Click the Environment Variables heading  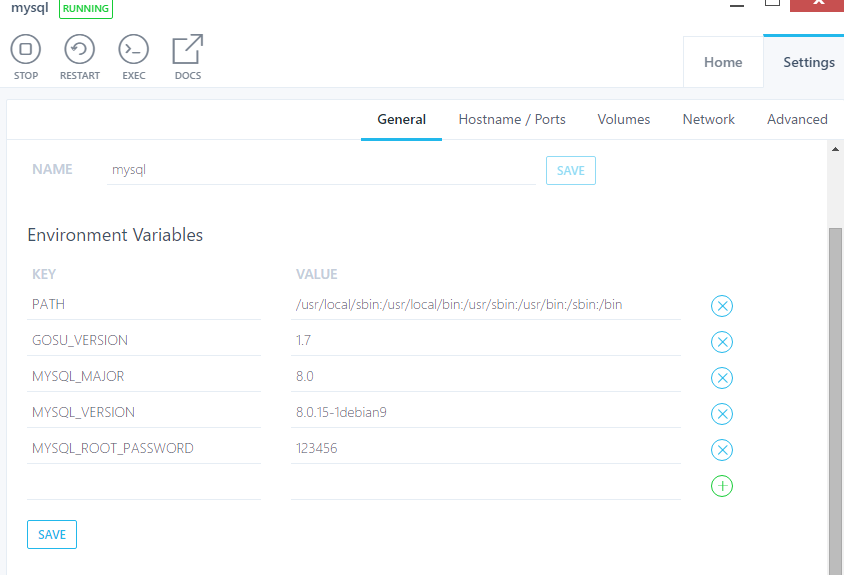point(115,235)
